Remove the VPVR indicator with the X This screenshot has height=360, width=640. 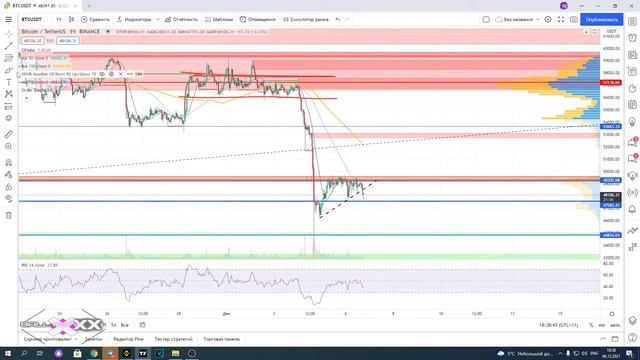(x=120, y=74)
